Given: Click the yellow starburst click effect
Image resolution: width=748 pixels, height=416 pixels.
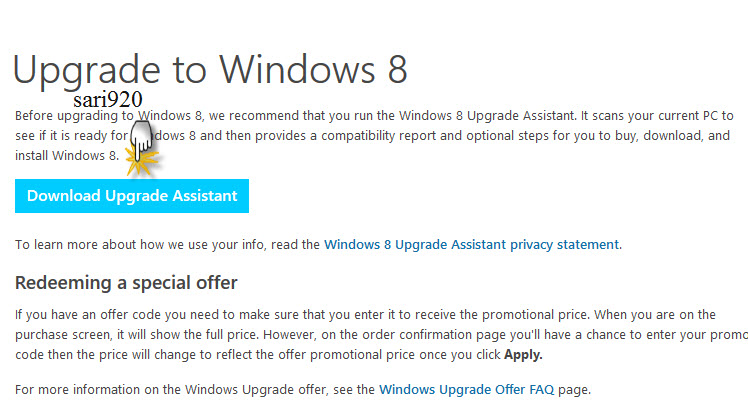Looking at the screenshot, I should [x=141, y=162].
